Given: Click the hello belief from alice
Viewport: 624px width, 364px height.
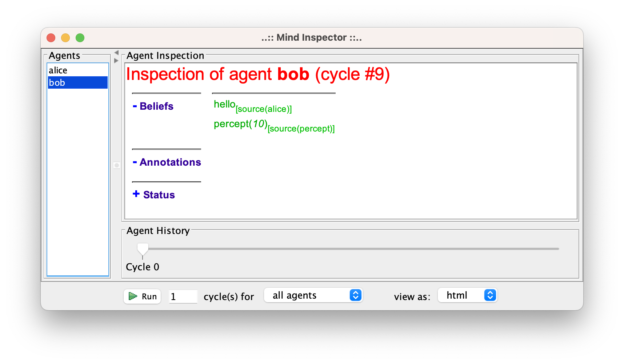Looking at the screenshot, I should coord(253,106).
